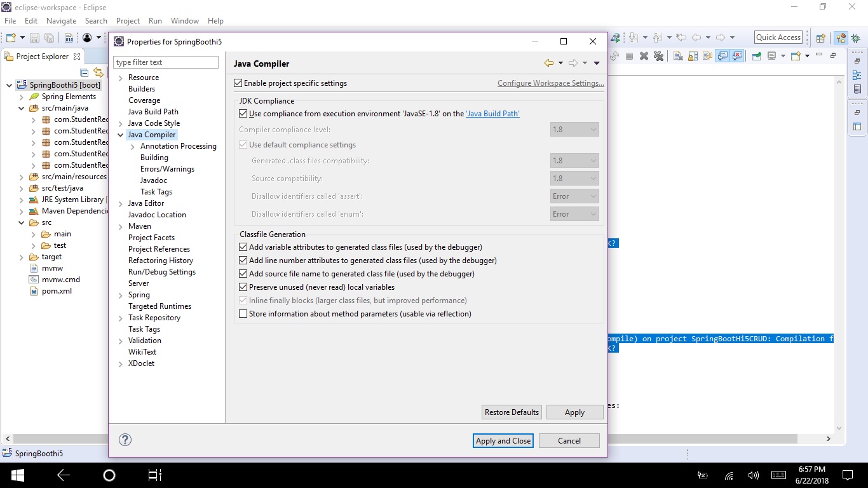Click the Task List icon in right trim
868x488 pixels.
coord(857,89)
